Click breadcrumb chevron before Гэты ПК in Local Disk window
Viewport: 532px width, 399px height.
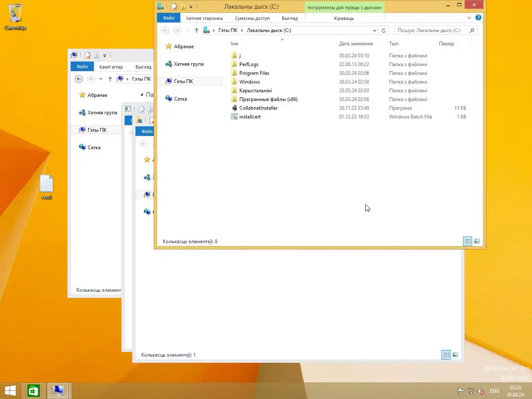pos(214,30)
